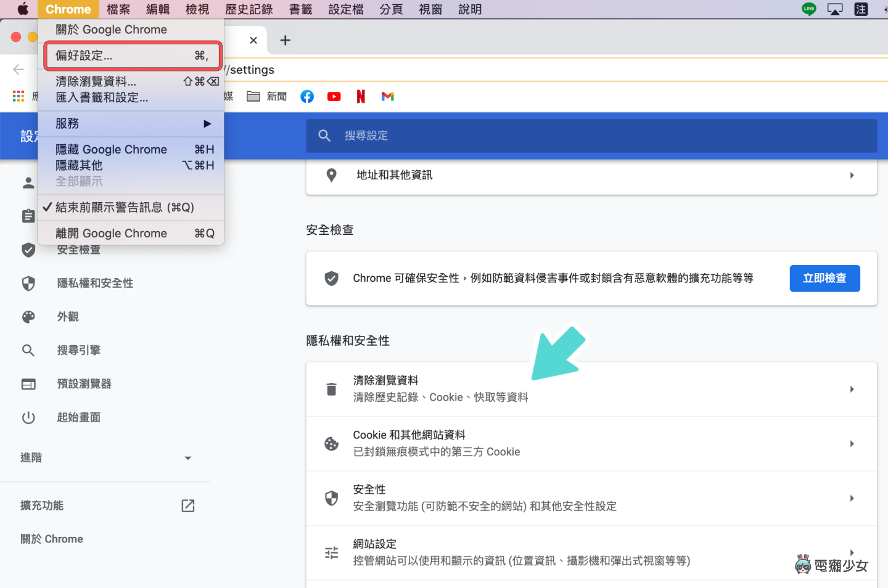Open the YouTube bookmark

(x=334, y=96)
